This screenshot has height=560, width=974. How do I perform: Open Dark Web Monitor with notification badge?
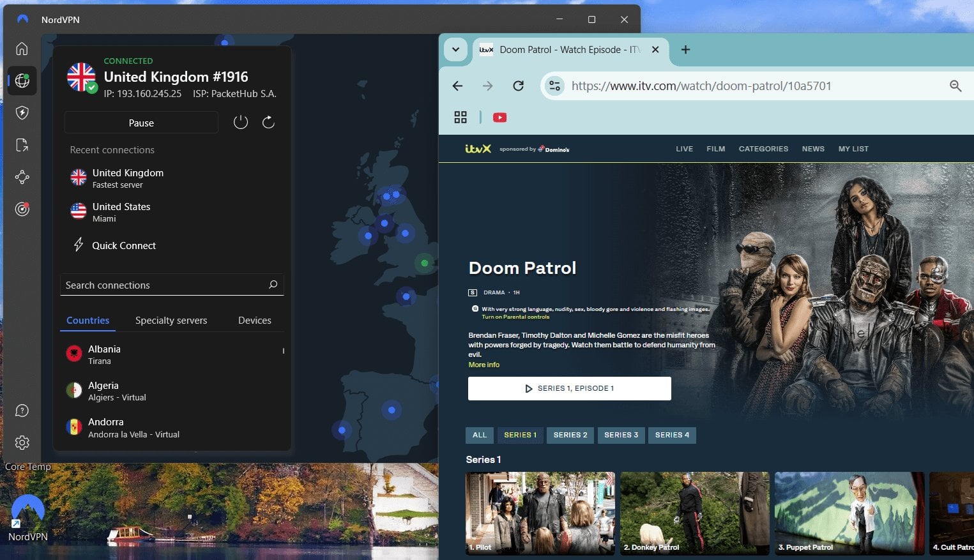[22, 209]
